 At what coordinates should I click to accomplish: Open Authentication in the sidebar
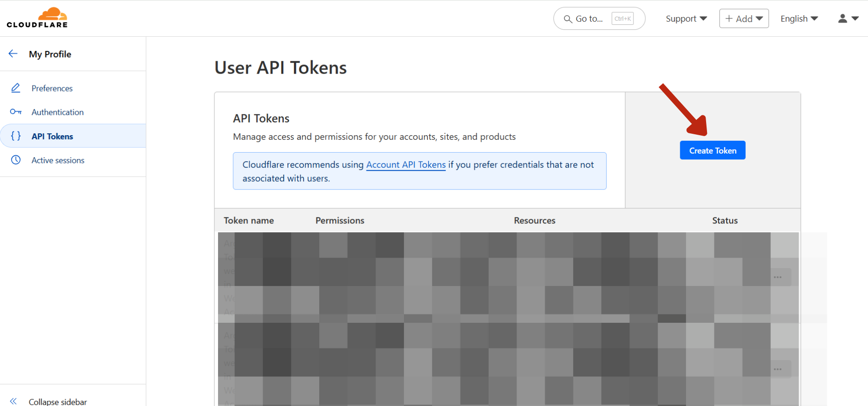pos(57,112)
